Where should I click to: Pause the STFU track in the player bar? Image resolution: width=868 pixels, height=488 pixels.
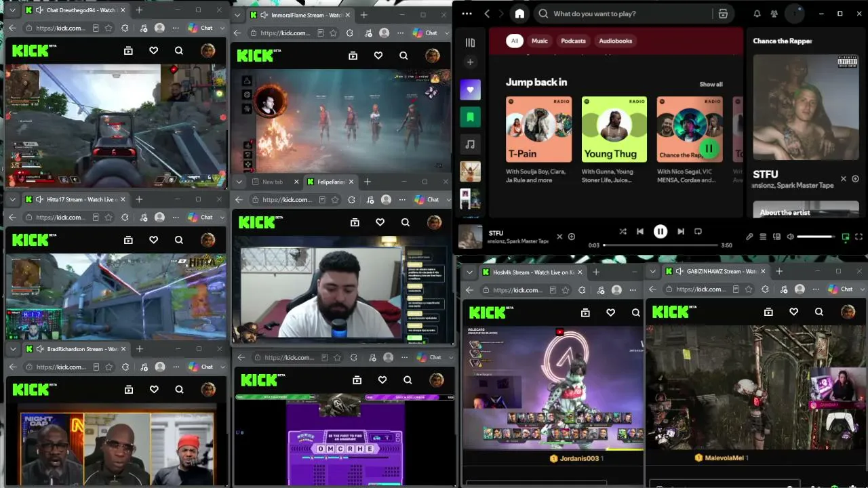tap(660, 231)
